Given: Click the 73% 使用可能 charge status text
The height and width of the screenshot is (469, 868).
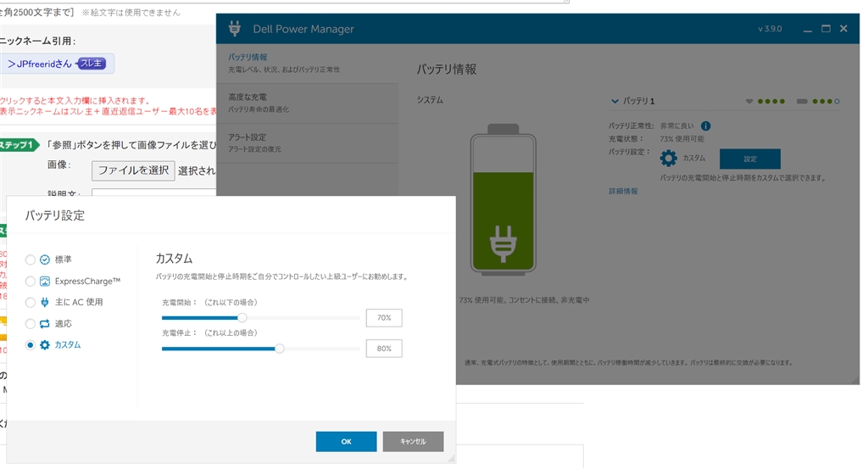Looking at the screenshot, I should 682,139.
